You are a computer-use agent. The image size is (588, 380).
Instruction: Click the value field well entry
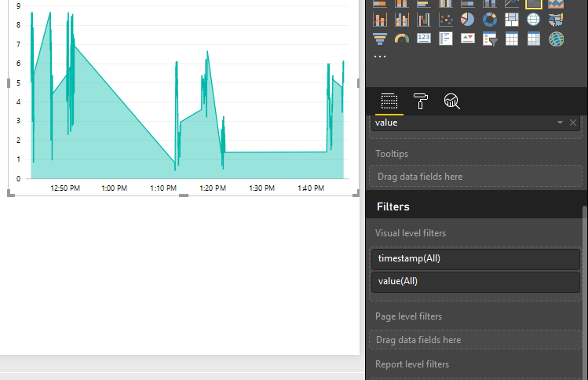pos(476,122)
